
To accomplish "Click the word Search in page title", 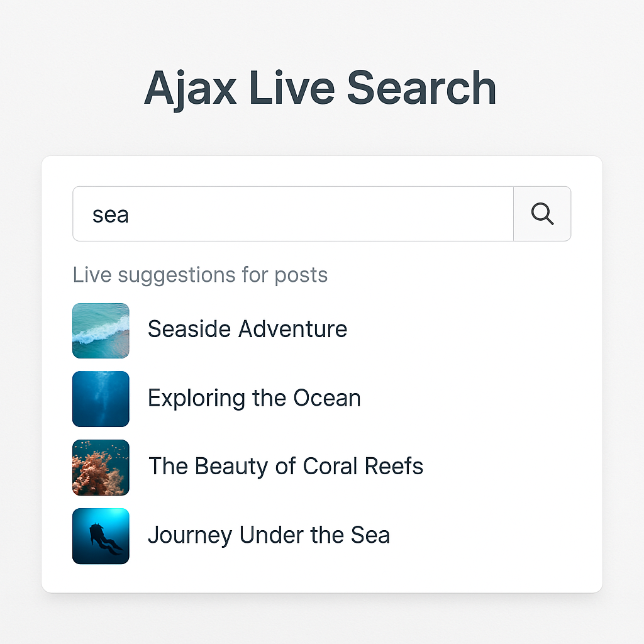I will [x=422, y=88].
